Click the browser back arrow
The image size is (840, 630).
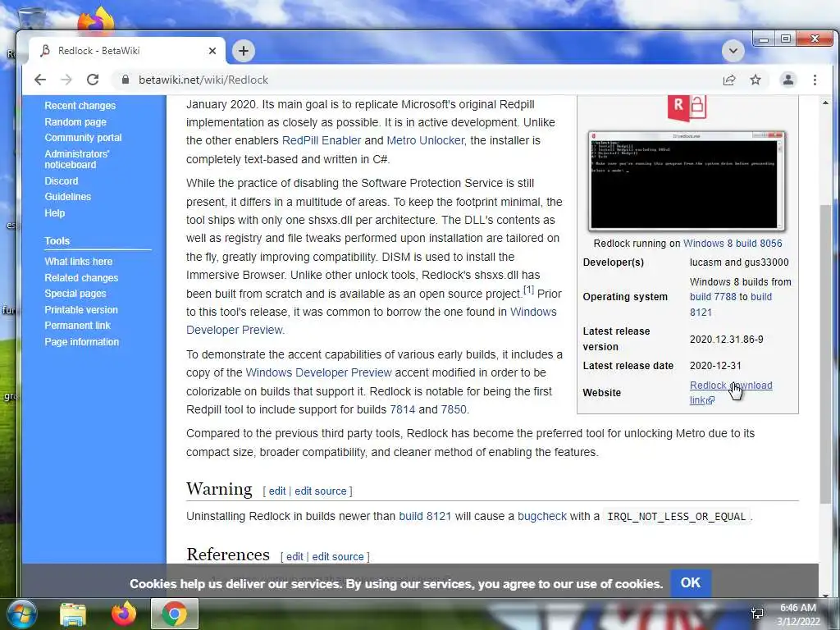click(40, 80)
